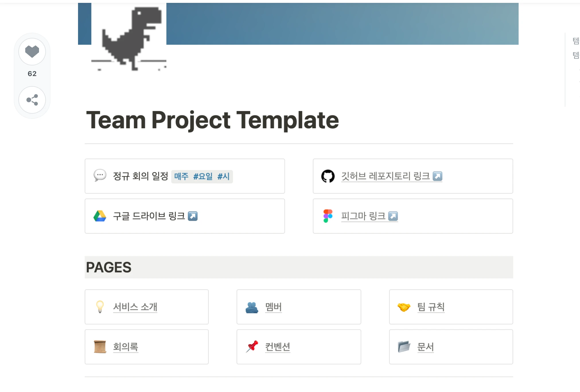Click the handshake icon
This screenshot has height=392, width=580.
point(404,307)
